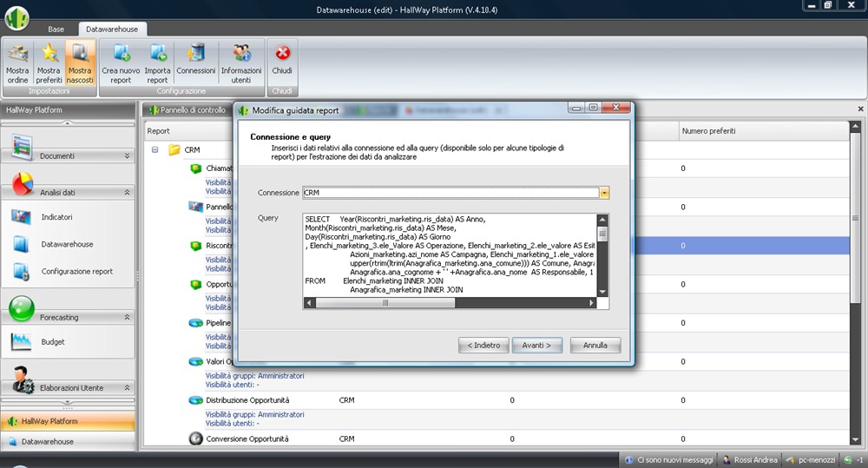
Task: Collapse the CRM tree folder
Action: pyautogui.click(x=155, y=149)
